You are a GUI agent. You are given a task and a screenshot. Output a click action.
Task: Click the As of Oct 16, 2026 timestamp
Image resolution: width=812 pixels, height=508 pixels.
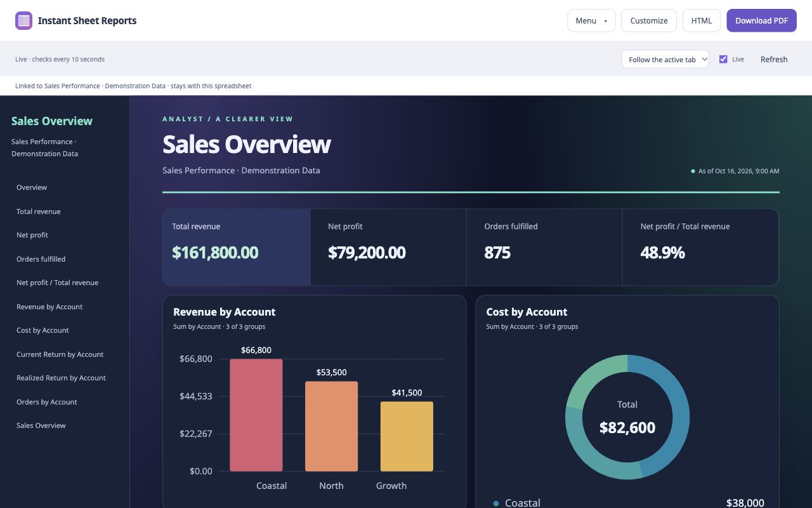[738, 171]
